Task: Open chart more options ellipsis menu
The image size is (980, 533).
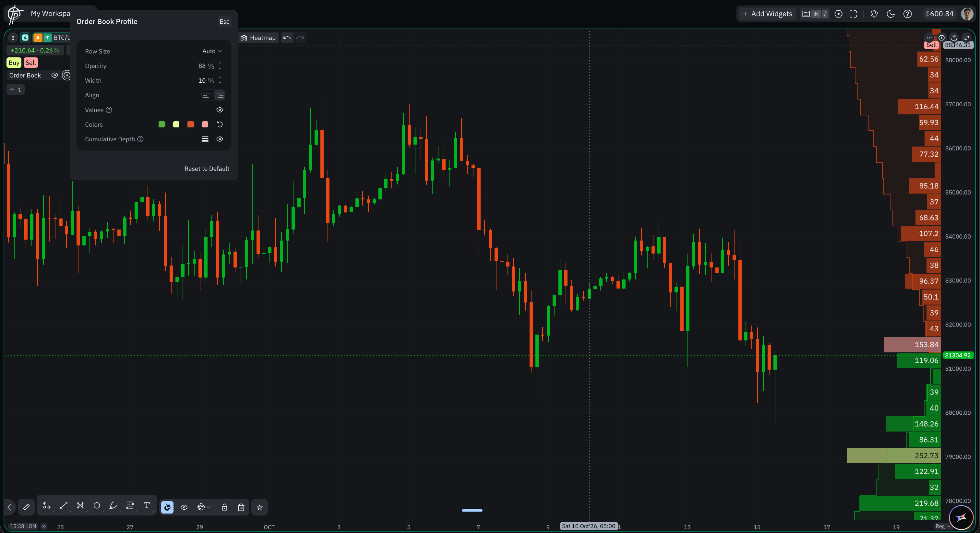Action: [x=929, y=38]
